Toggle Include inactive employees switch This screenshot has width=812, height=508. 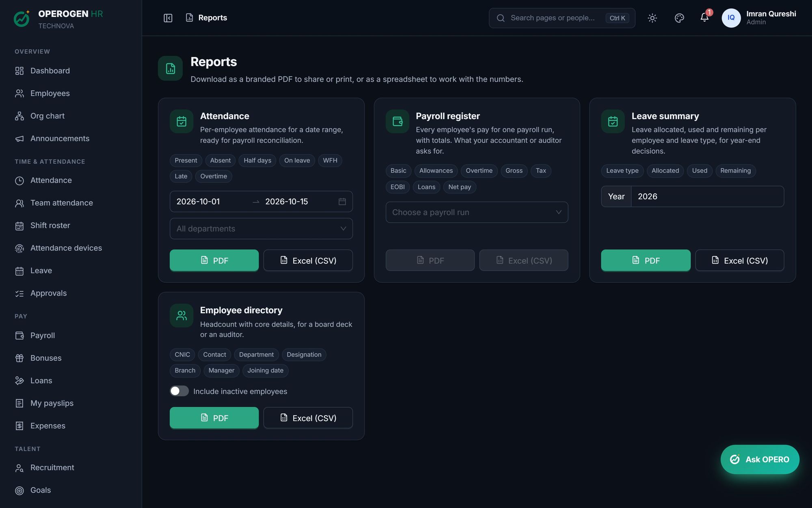point(179,391)
